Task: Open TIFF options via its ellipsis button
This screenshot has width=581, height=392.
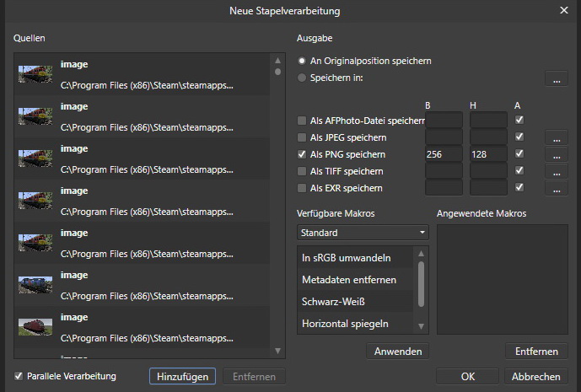Action: 556,172
